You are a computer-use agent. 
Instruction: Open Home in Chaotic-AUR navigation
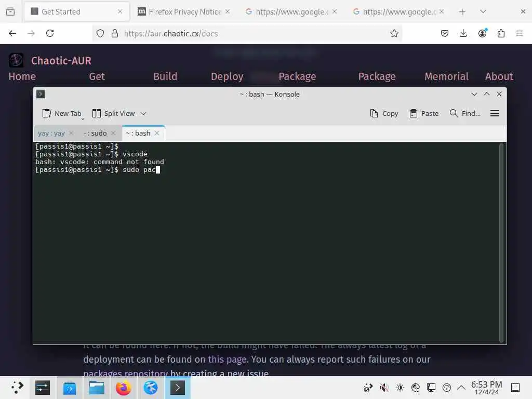click(22, 76)
